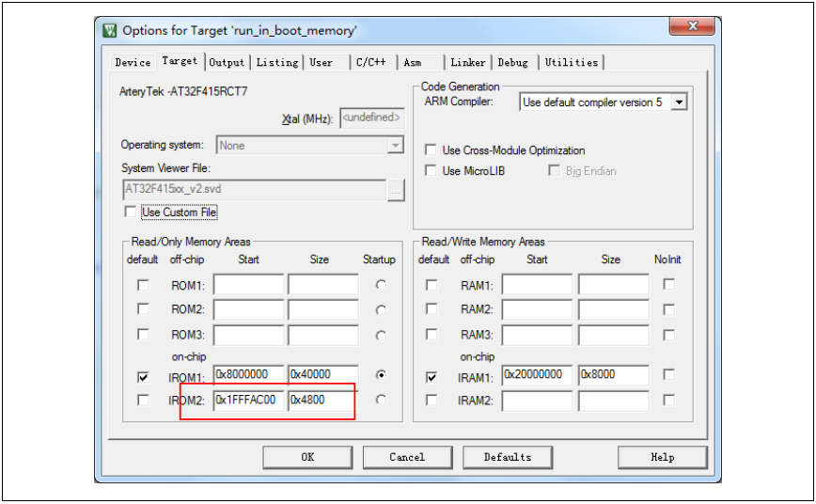This screenshot has width=816, height=504.
Task: Confirm settings with OK button
Action: point(307,457)
